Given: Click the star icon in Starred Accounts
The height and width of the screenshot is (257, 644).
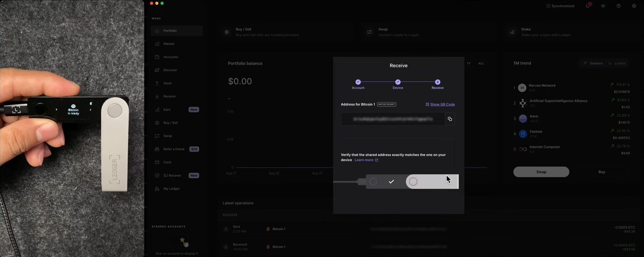Looking at the screenshot, I should [x=182, y=240].
